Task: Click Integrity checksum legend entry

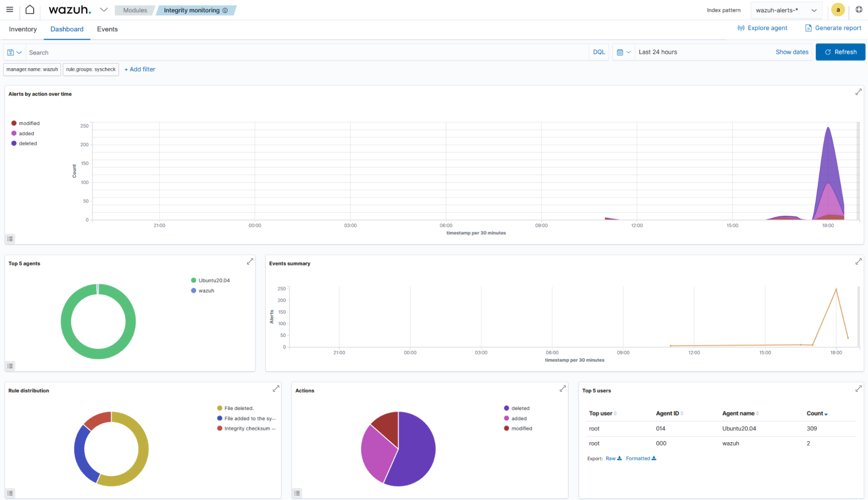Action: pos(246,428)
